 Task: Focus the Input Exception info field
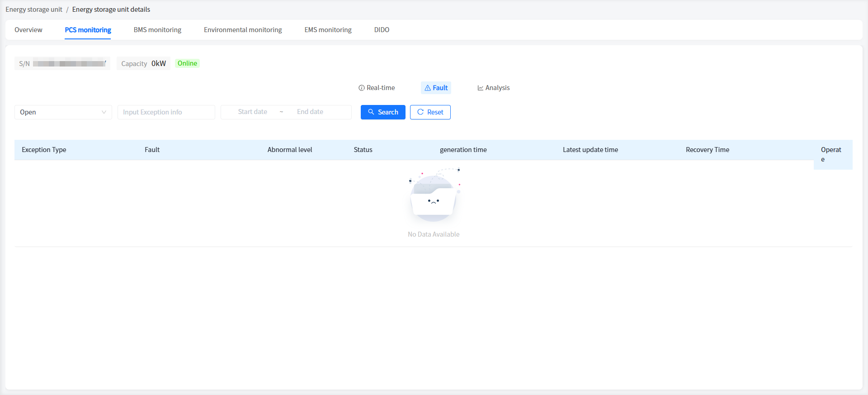pyautogui.click(x=166, y=112)
